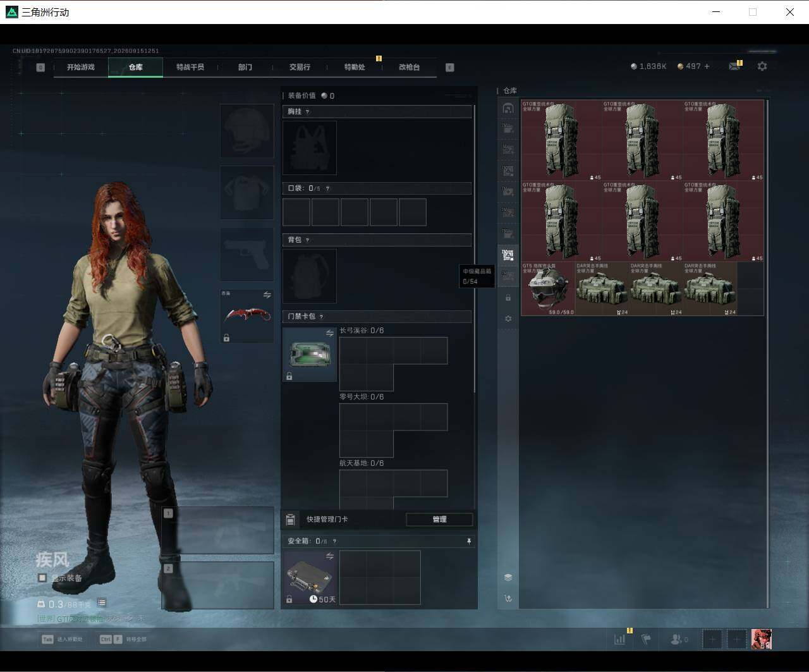Click the flag icon in bottom bar
Image resolution: width=809 pixels, height=672 pixels.
coord(646,639)
